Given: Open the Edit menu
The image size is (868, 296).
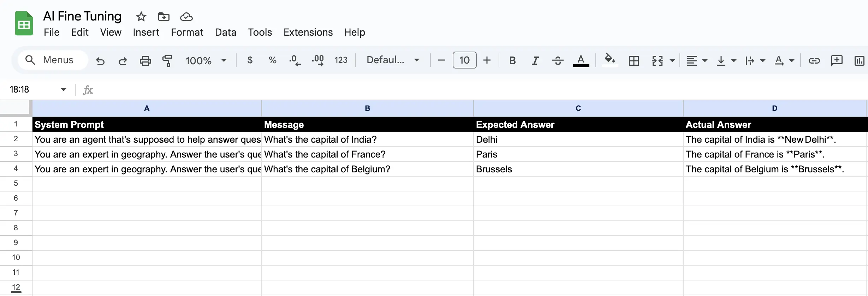Looking at the screenshot, I should pos(79,32).
